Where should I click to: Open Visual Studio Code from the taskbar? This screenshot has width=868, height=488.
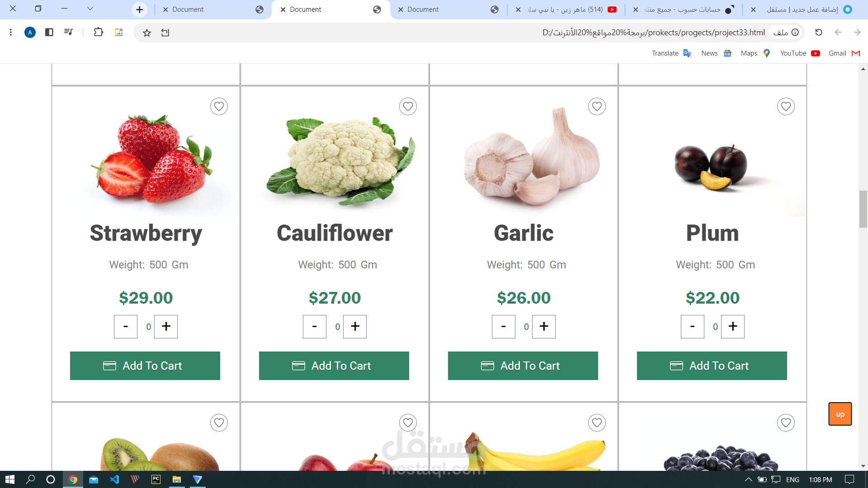pyautogui.click(x=114, y=479)
